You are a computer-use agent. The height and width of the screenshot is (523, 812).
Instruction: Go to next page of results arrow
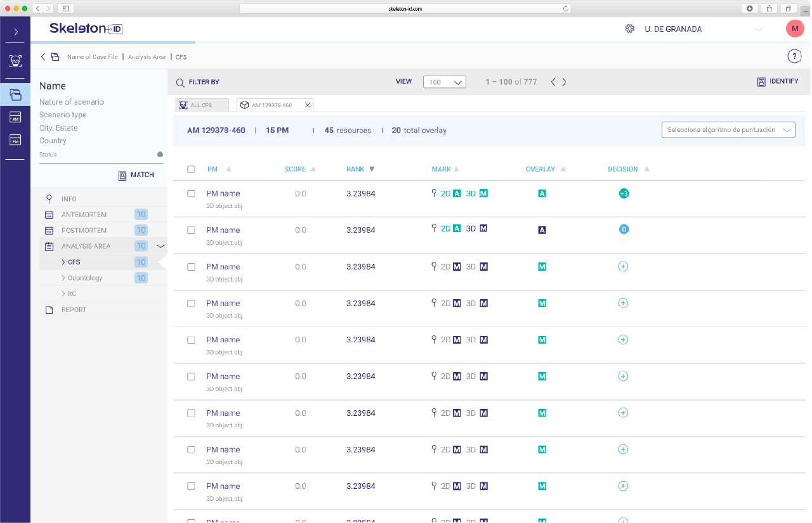[x=565, y=82]
